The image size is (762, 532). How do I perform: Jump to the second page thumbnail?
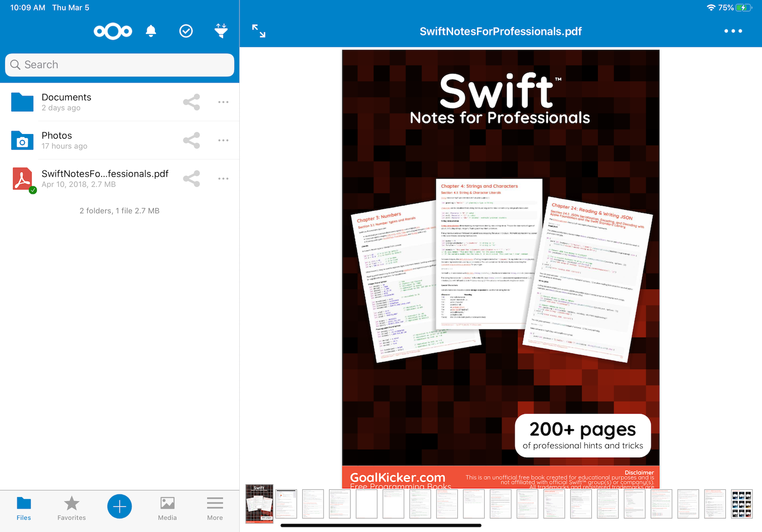point(286,504)
